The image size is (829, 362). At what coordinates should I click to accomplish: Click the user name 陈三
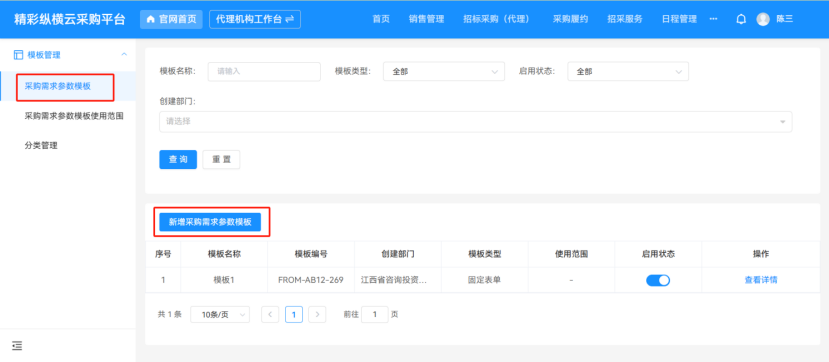click(x=785, y=19)
